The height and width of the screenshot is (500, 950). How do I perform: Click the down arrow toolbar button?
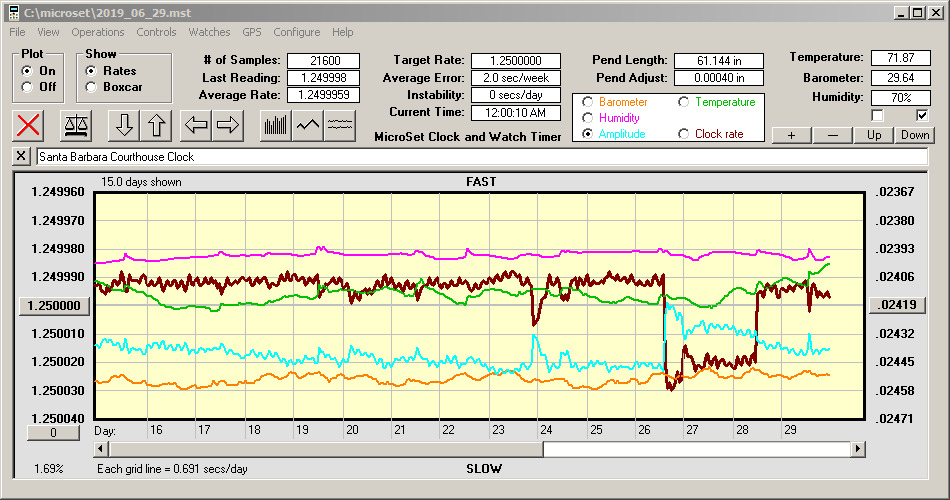(x=124, y=125)
